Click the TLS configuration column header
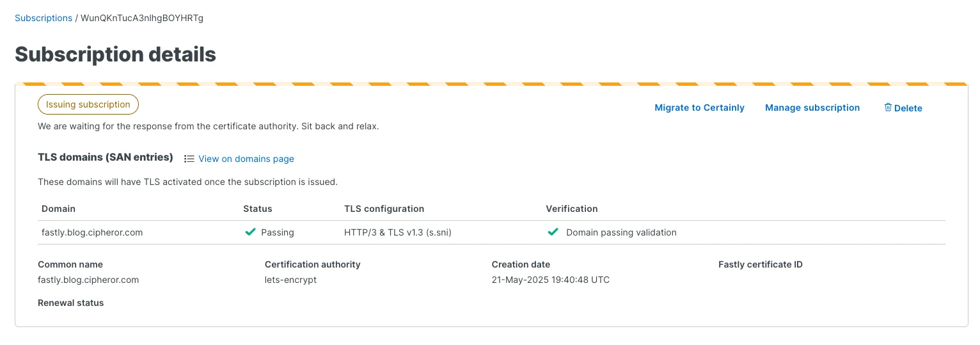 pos(384,209)
